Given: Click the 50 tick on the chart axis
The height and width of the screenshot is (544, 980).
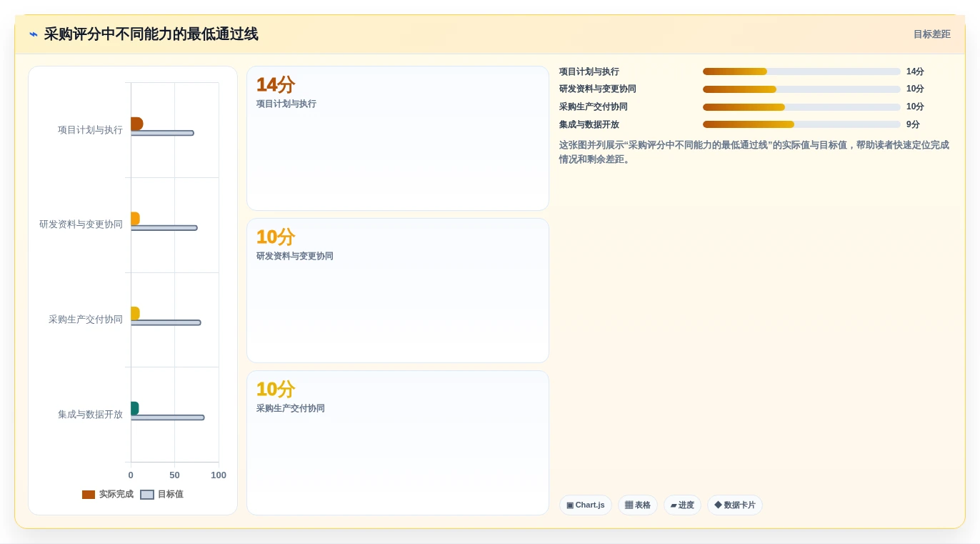Looking at the screenshot, I should (x=174, y=475).
